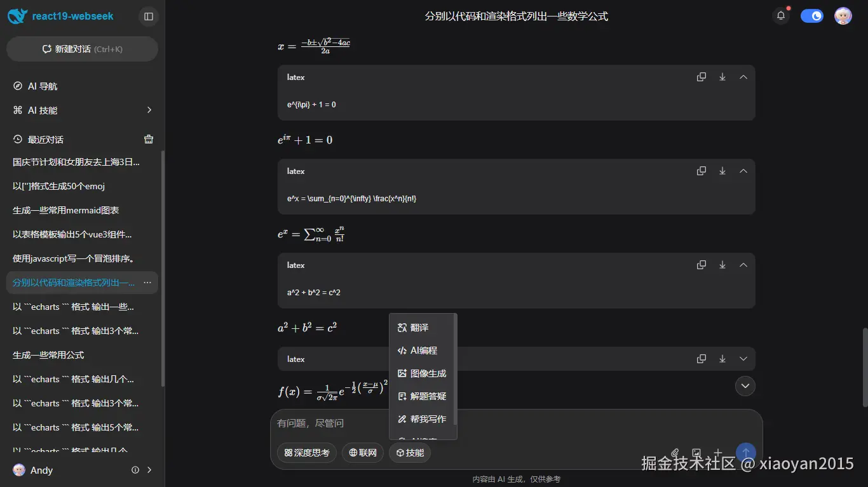
Task: Copy the collapsed latex block above f(x)
Action: point(702,359)
